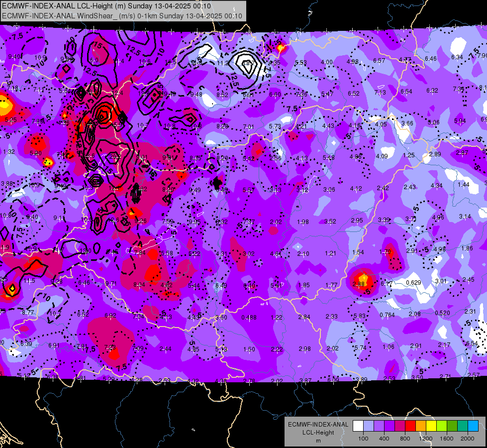The image size is (487, 448).
Task: Click the grid value 2.45
Action: pos(469,279)
